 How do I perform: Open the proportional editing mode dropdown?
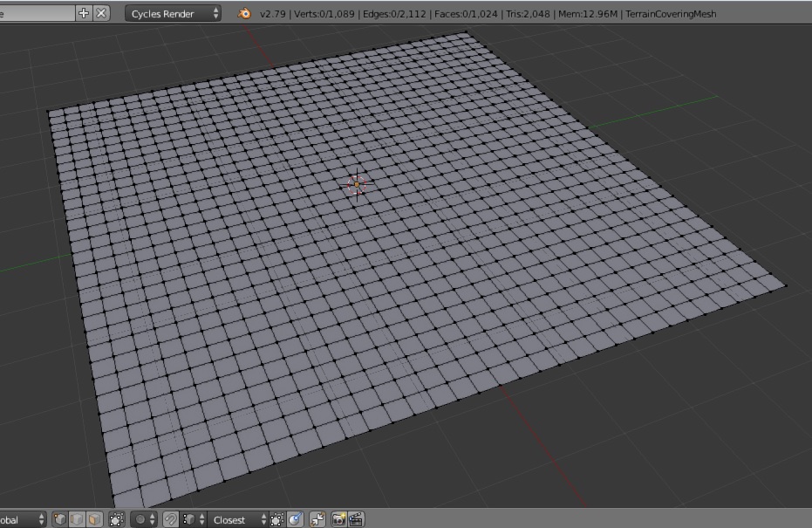point(144,519)
